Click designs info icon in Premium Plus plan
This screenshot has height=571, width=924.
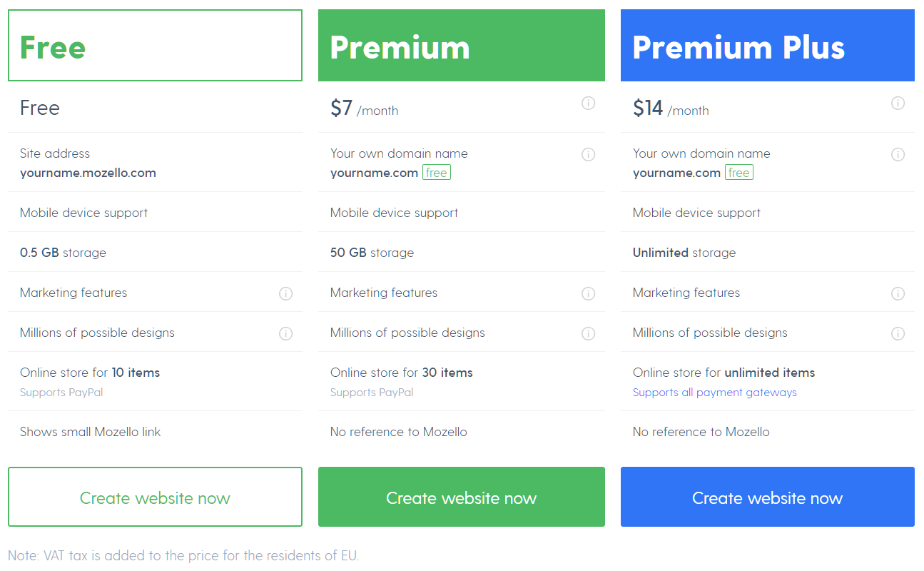pyautogui.click(x=898, y=333)
